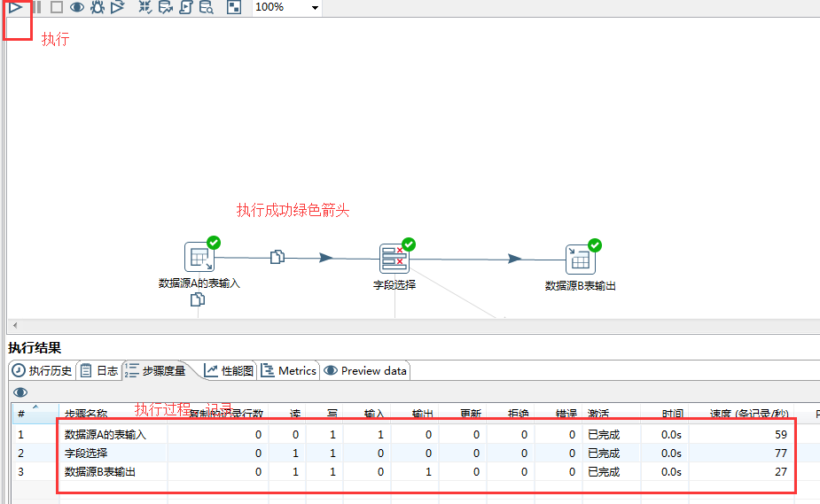Click the 字段选择 canvas label
Viewport: 820px width, 504px height.
[x=394, y=285]
